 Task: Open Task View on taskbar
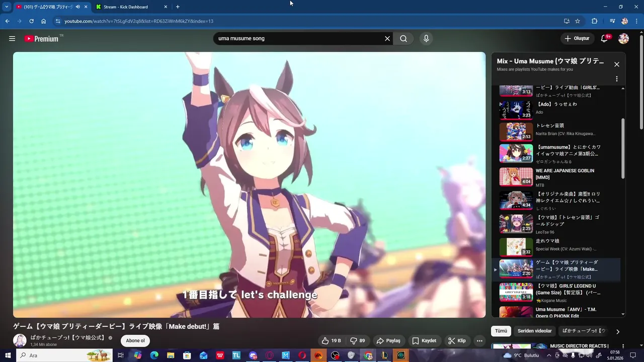point(121,355)
